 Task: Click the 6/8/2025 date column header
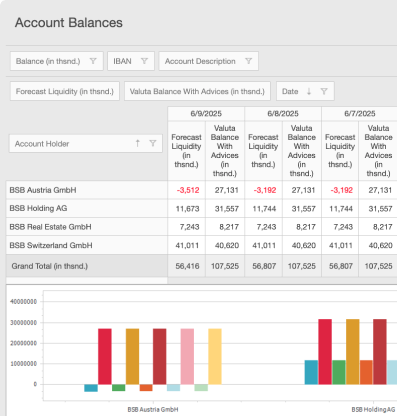point(283,114)
